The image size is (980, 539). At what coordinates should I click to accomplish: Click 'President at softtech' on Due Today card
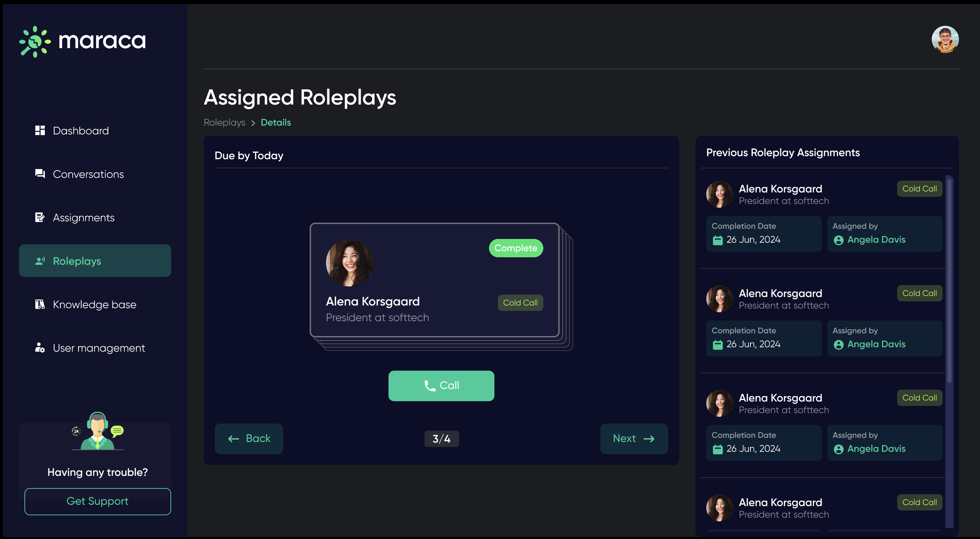point(377,318)
